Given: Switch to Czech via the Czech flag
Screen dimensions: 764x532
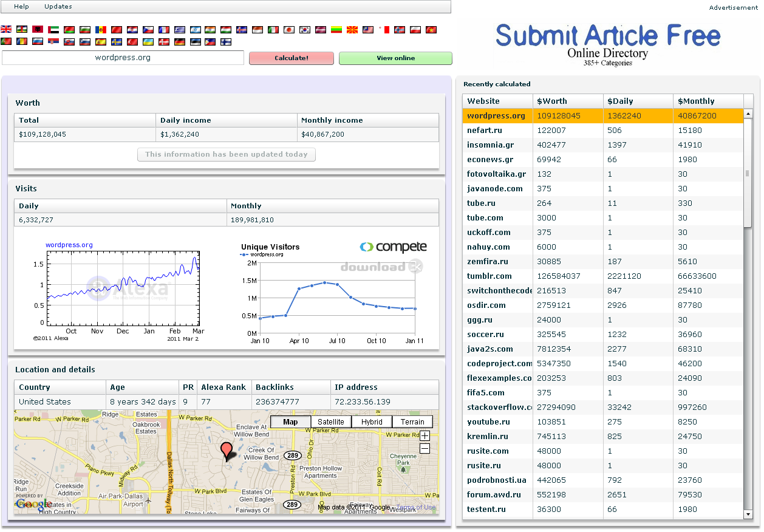Looking at the screenshot, I should coord(148,29).
